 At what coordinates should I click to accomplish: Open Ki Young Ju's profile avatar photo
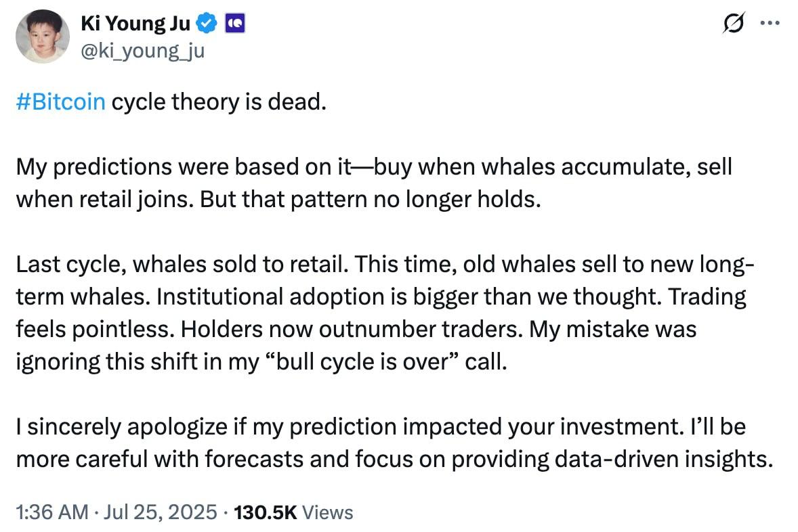[43, 36]
